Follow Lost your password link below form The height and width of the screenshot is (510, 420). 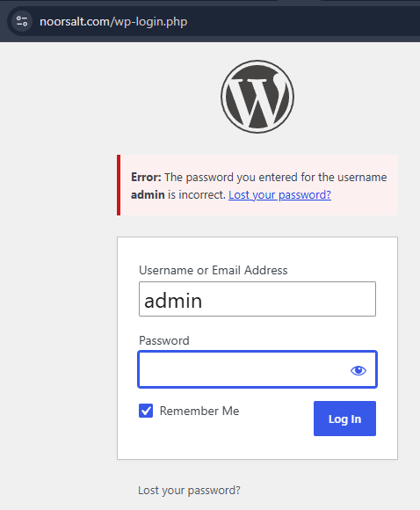click(189, 490)
